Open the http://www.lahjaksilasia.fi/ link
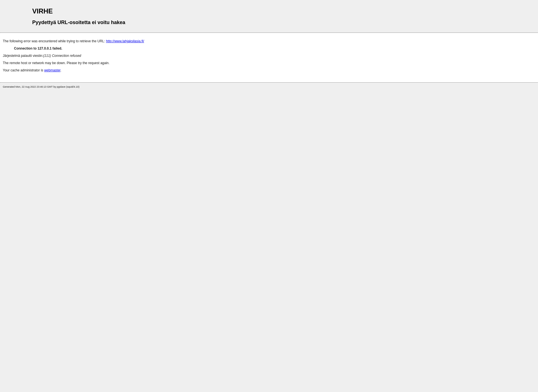 (x=125, y=41)
